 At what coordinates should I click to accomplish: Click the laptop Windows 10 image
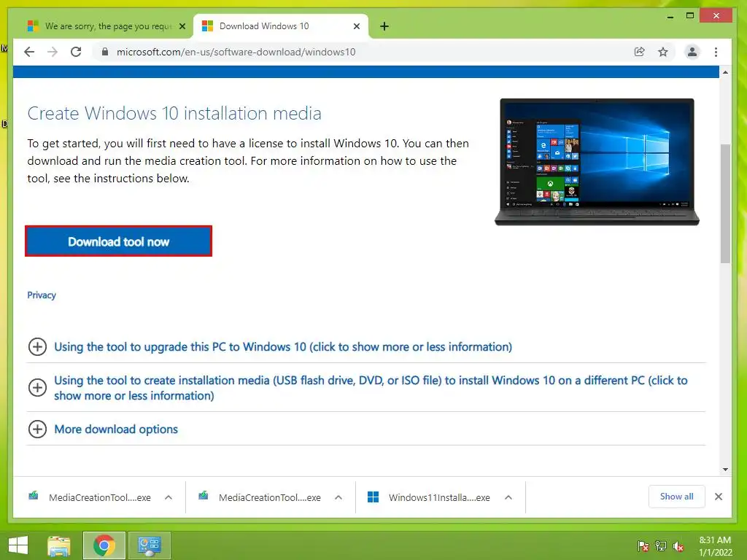tap(597, 162)
